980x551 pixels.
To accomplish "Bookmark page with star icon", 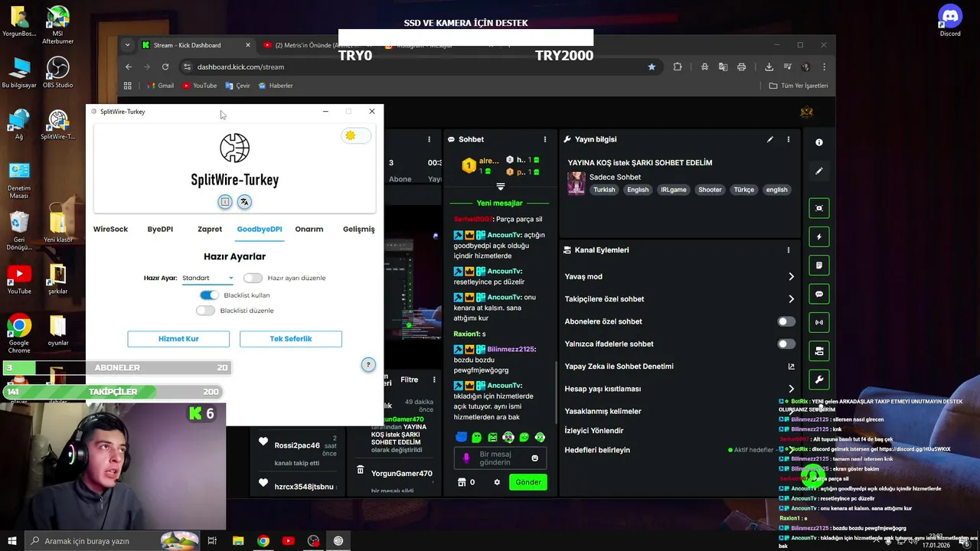I will pos(652,67).
